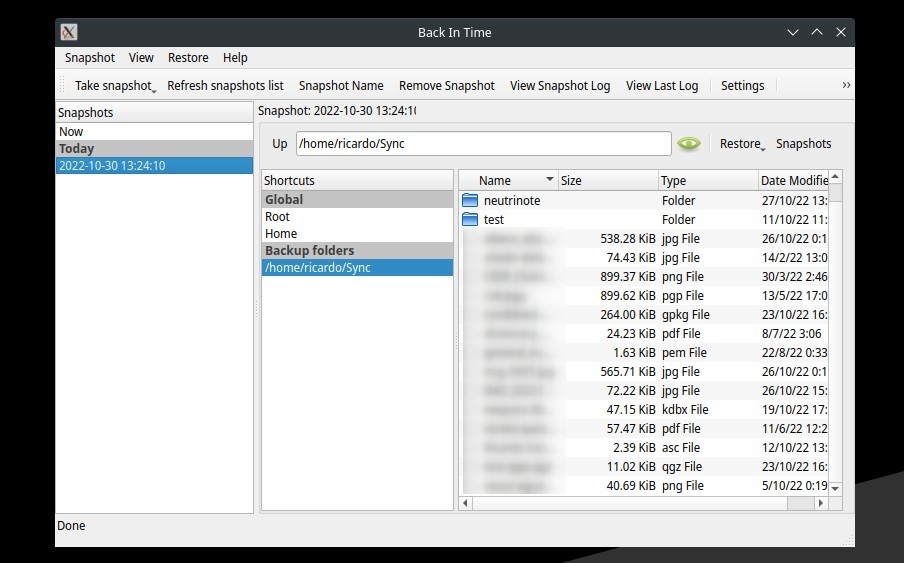Click the Today group header in snapshots
The image size is (904, 563).
coord(155,149)
